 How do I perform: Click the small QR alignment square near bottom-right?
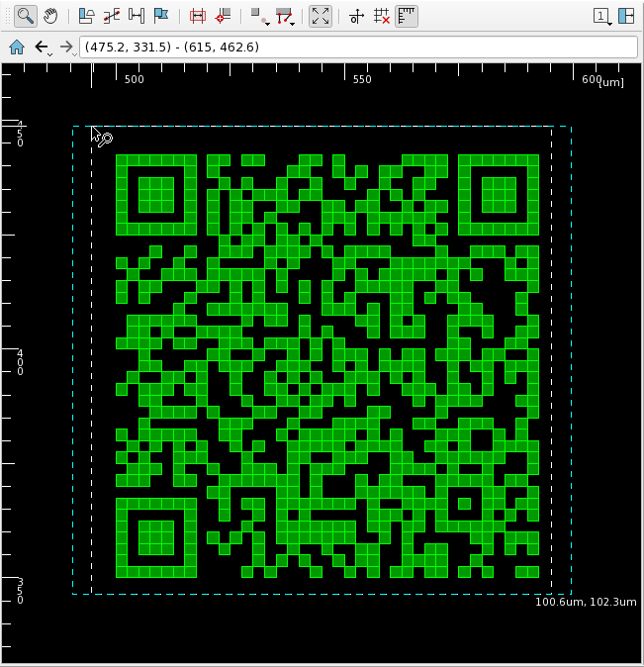[x=464, y=504]
